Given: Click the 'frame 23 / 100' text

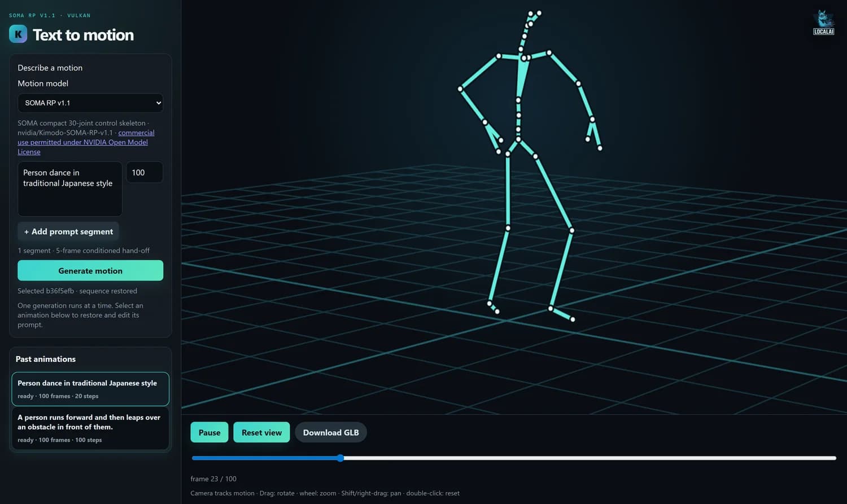Looking at the screenshot, I should pos(213,479).
